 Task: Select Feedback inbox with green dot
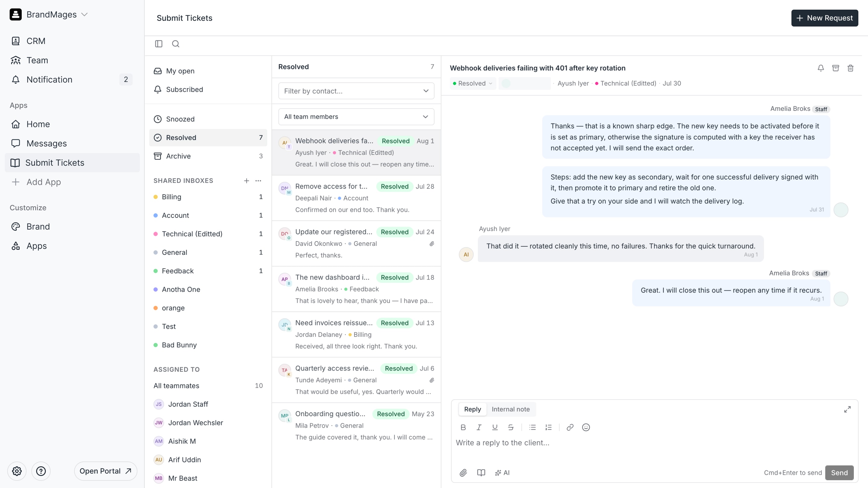coord(208,271)
